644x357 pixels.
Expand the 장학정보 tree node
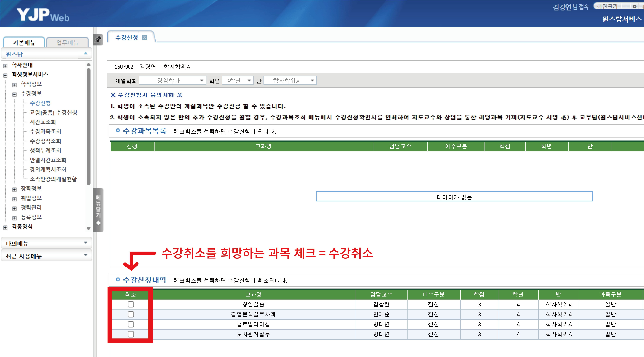[14, 190]
